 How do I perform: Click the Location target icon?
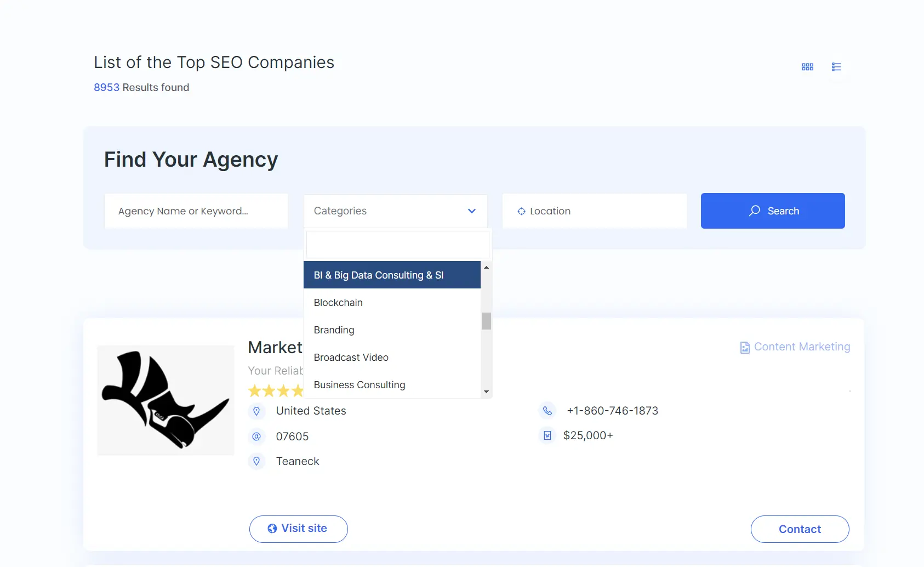click(x=521, y=211)
